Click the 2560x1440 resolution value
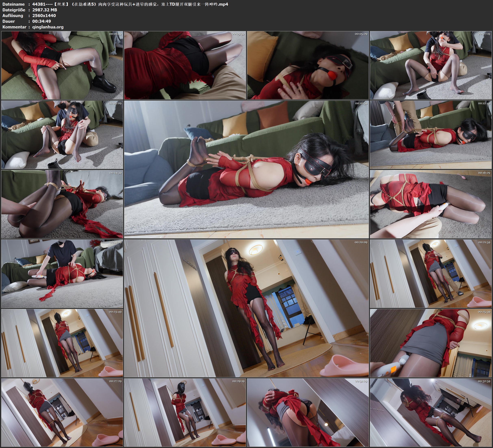This screenshot has width=493, height=448. click(x=44, y=15)
